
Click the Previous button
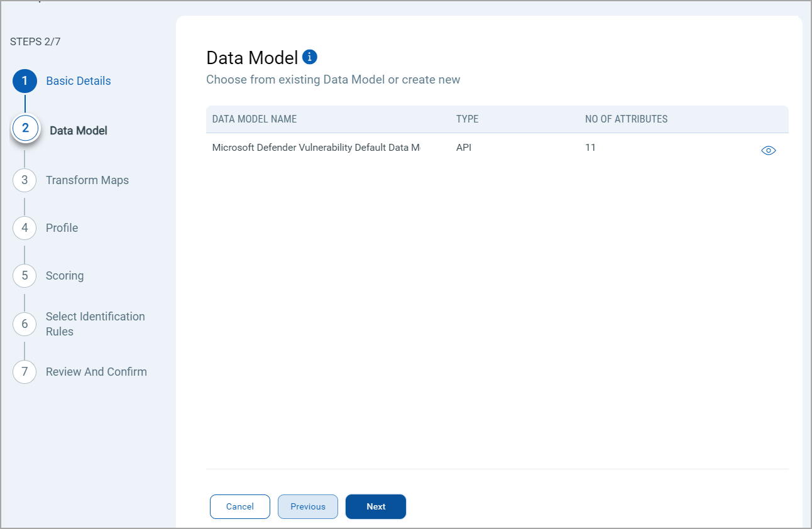[308, 507]
